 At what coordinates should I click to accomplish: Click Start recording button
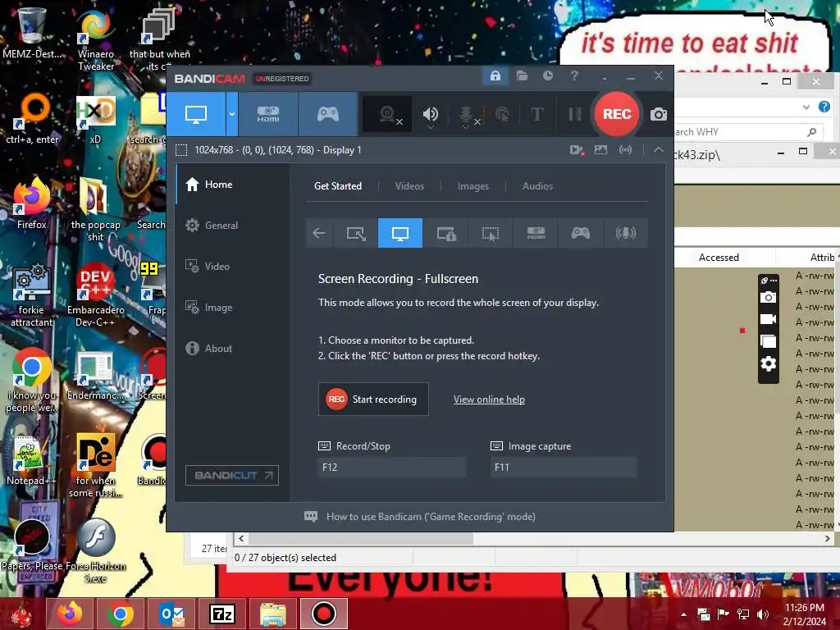coord(373,399)
